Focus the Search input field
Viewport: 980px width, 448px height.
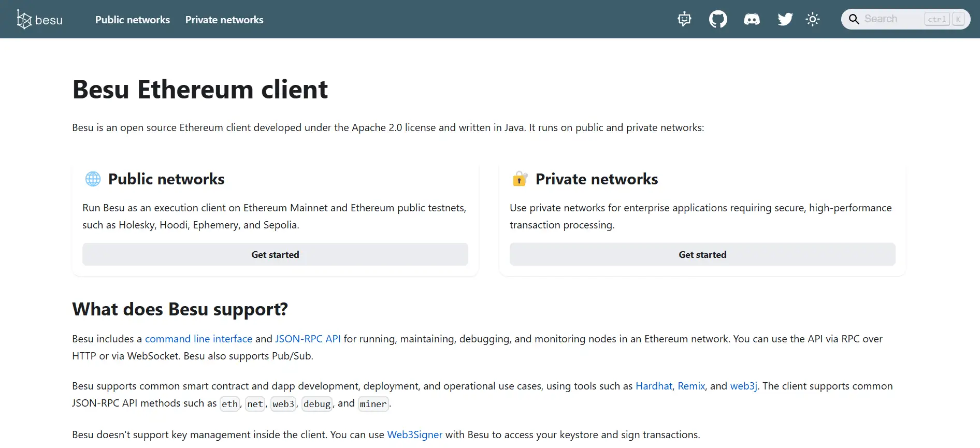point(892,19)
